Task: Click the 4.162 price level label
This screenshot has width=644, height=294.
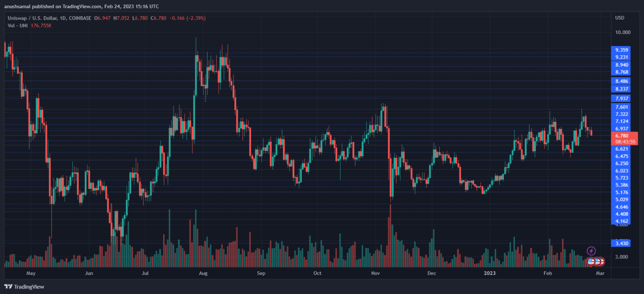Action: [x=621, y=221]
